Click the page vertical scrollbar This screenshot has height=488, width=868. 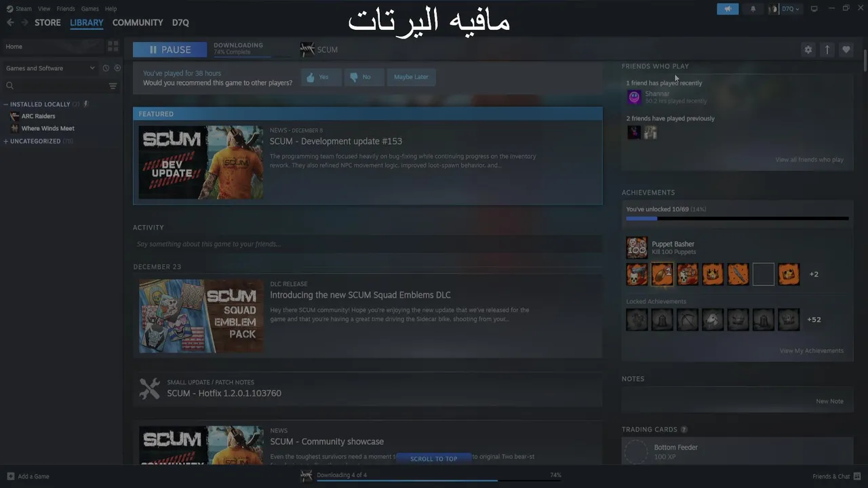865,61
